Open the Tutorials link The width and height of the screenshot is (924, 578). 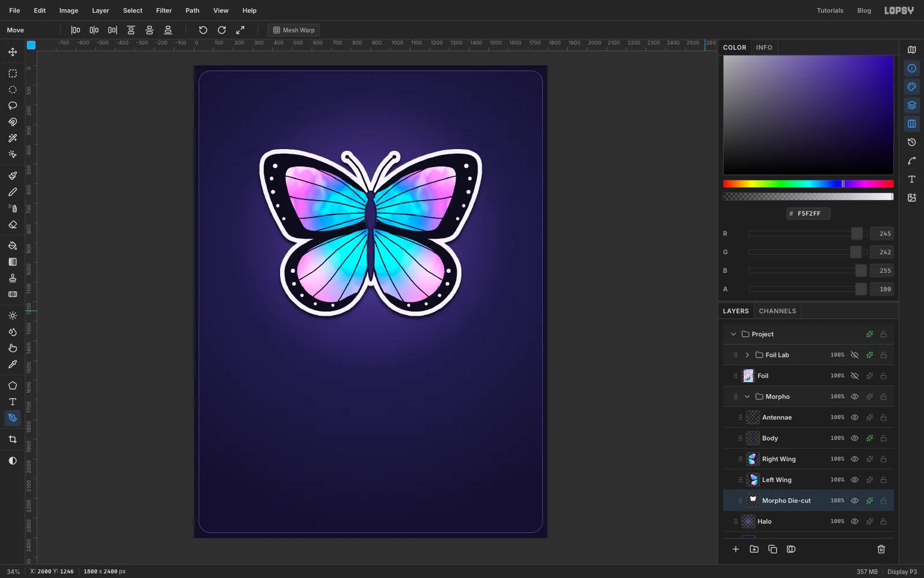pyautogui.click(x=830, y=10)
